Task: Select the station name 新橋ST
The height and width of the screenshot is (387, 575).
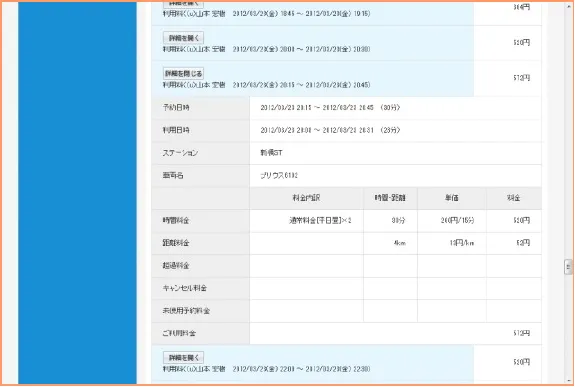Action: tap(271, 153)
